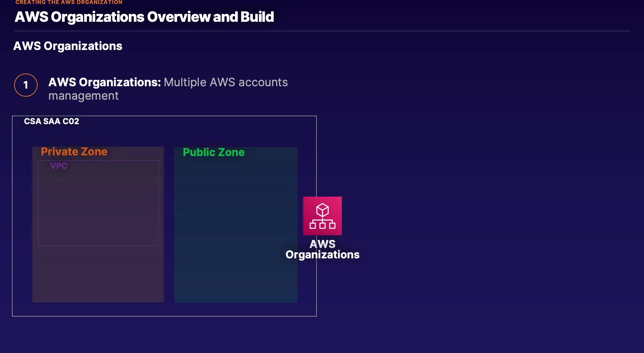The width and height of the screenshot is (644, 353).
Task: Click the word "management" in point one
Action: point(84,96)
